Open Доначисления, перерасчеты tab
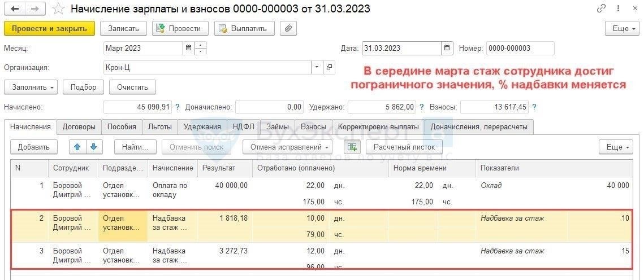The image size is (644, 280). (x=479, y=126)
